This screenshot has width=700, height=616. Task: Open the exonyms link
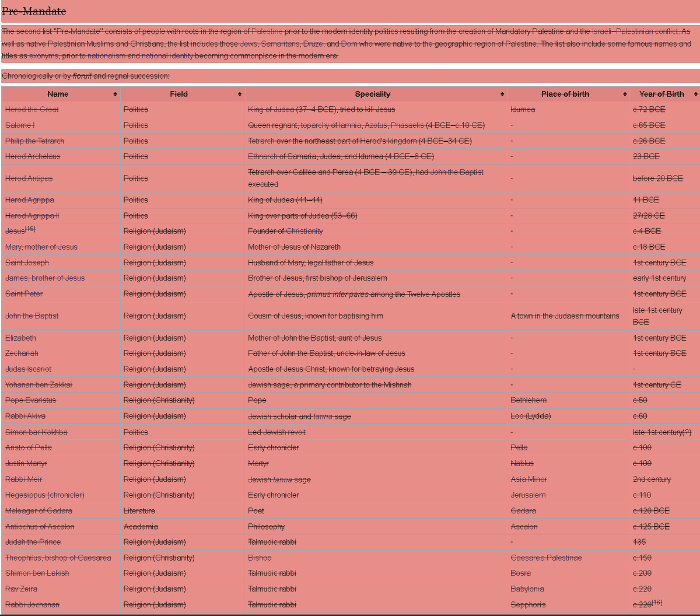pyautogui.click(x=44, y=56)
